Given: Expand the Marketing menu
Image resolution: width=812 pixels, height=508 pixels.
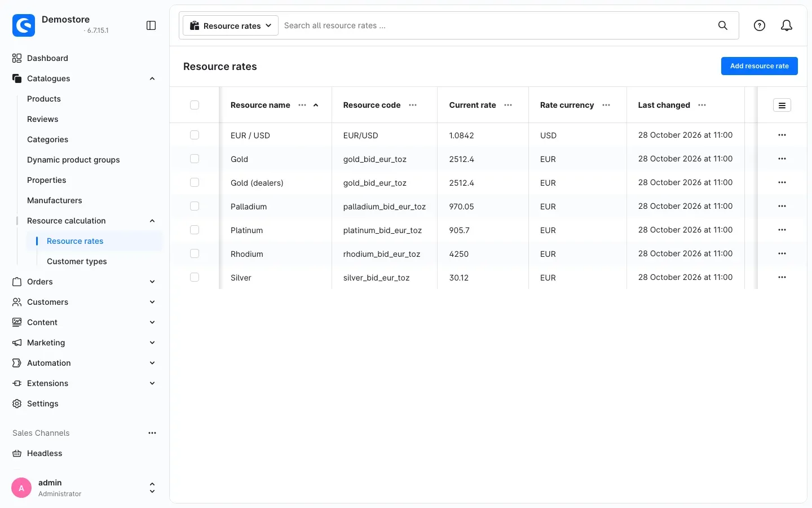Looking at the screenshot, I should pos(152,343).
